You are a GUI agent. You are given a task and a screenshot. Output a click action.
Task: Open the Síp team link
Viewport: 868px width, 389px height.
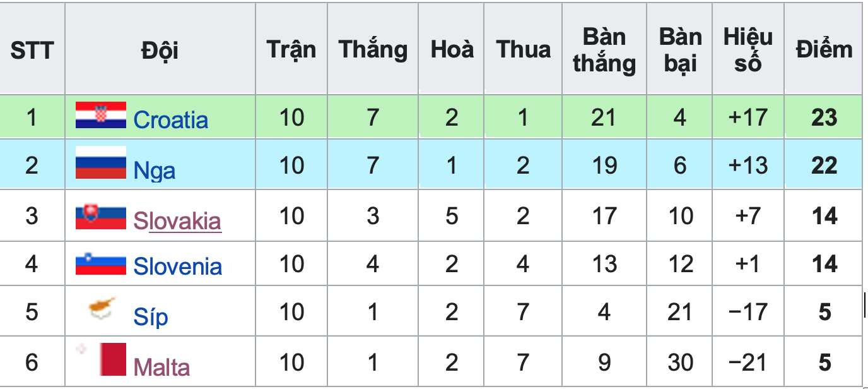click(x=151, y=316)
